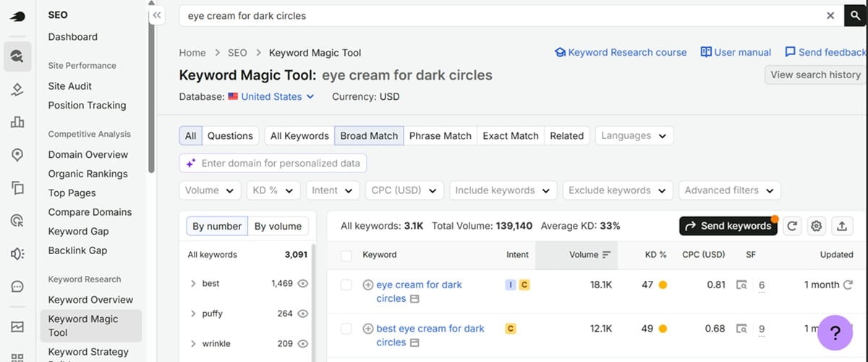Switch grouping to By volume
This screenshot has width=868, height=362.
coord(278,227)
